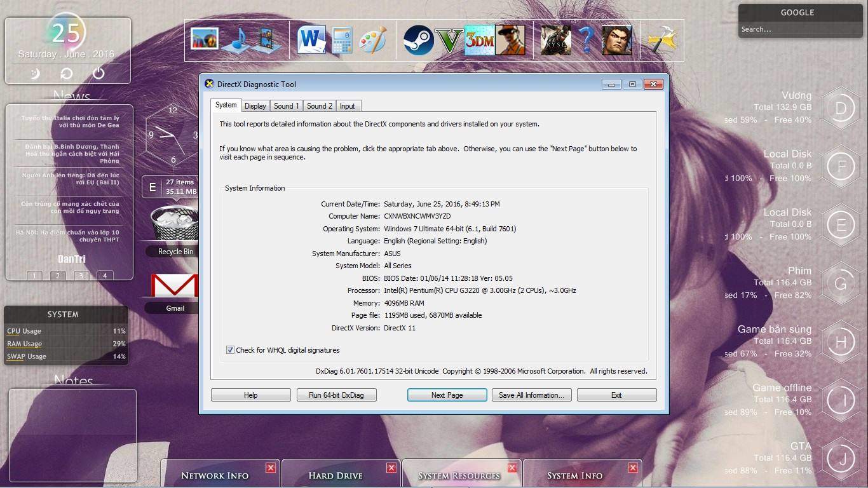Click Run 64-bit DxDiag button
This screenshot has width=868, height=488.
[336, 395]
